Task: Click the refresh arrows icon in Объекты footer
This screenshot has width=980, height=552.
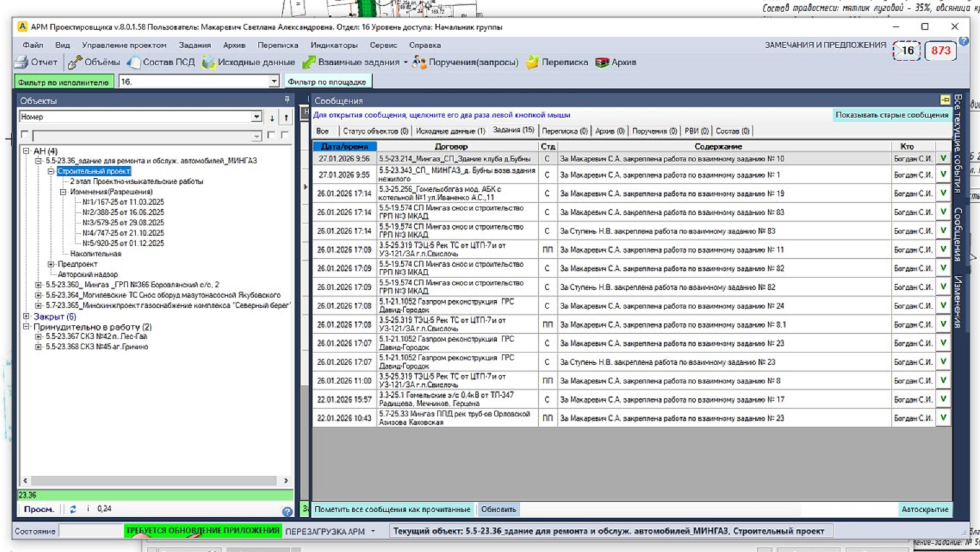Action: pos(73,509)
